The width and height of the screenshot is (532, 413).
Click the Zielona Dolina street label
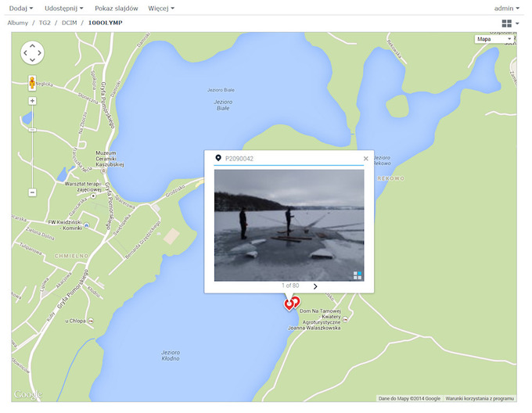coord(40,234)
